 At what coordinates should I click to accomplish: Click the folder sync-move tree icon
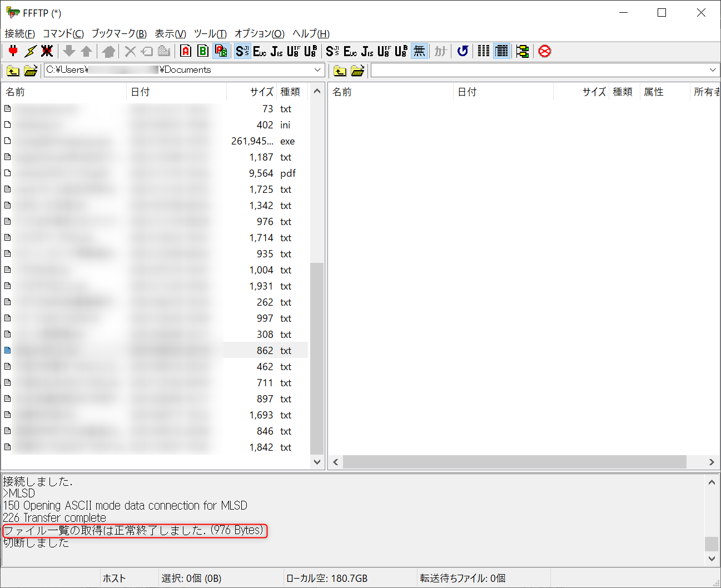click(x=523, y=51)
